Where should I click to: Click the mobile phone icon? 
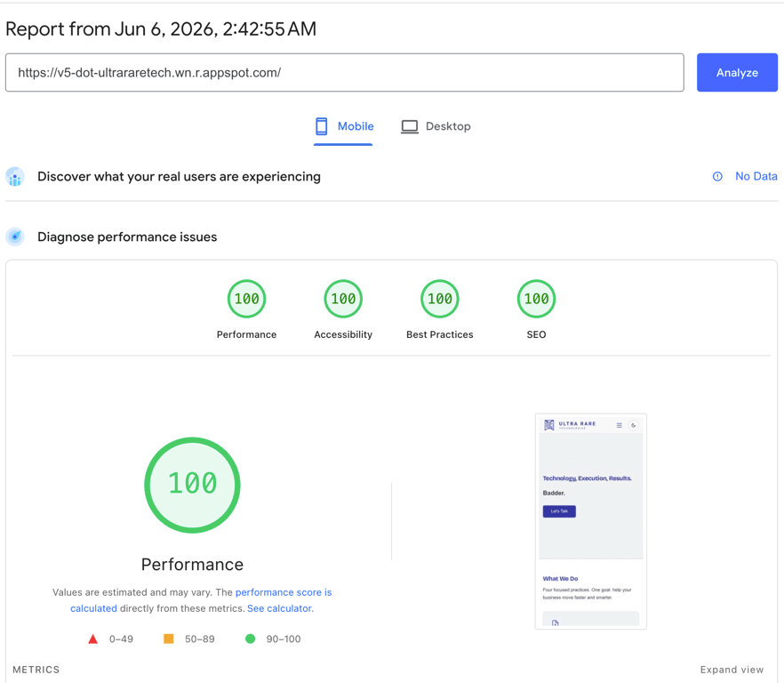pos(322,126)
